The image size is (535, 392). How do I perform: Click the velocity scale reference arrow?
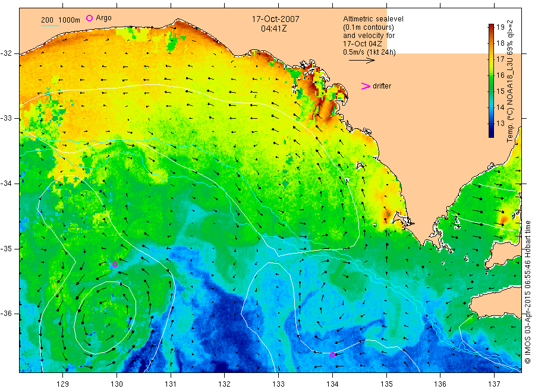[x=361, y=61]
